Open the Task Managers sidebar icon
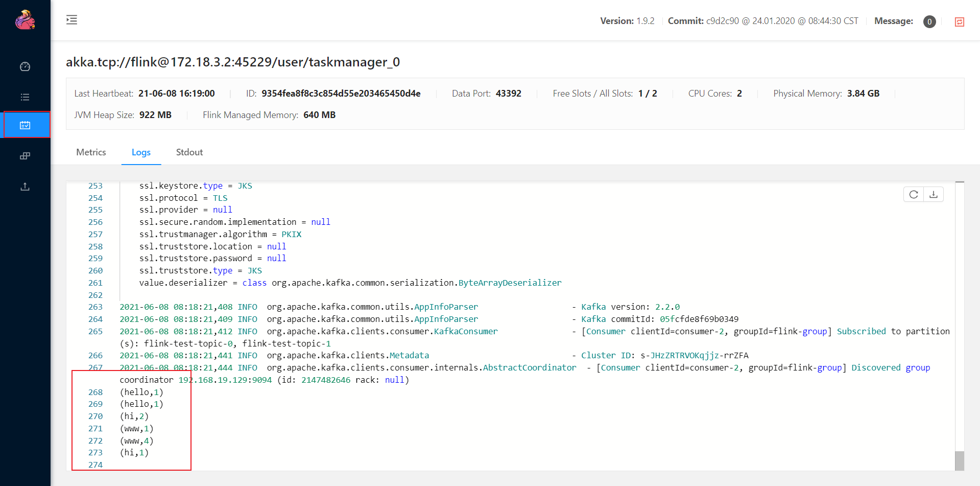The height and width of the screenshot is (486, 980). 25,125
